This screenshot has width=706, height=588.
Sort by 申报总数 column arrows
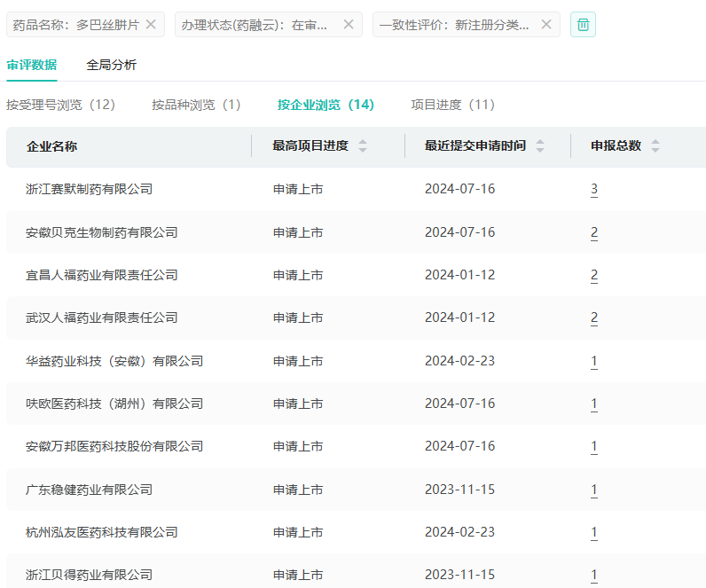[655, 146]
